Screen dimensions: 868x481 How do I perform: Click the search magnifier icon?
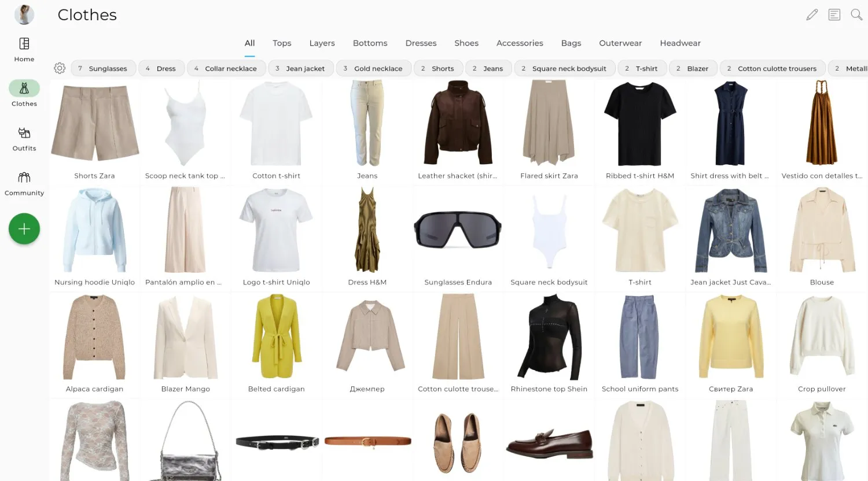[x=856, y=14]
